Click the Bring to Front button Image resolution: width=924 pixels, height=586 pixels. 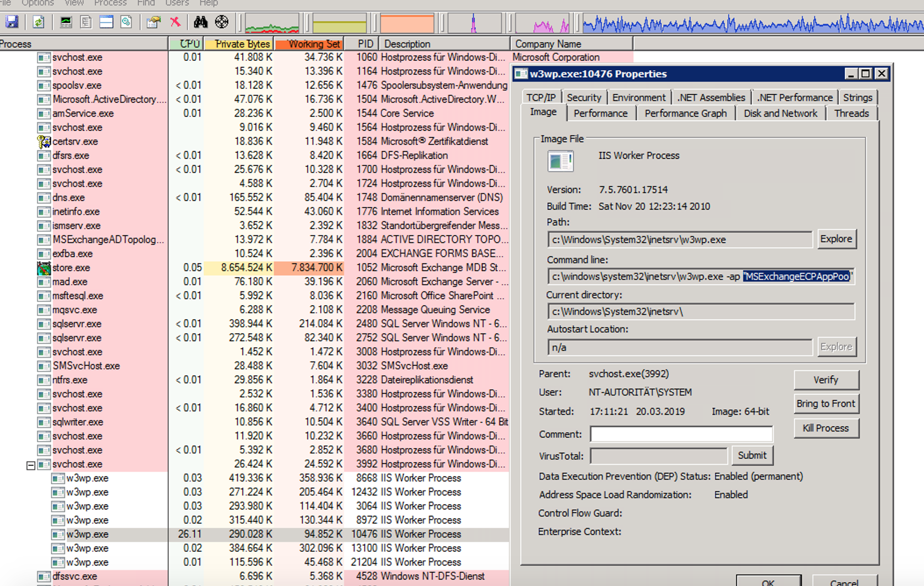826,404
